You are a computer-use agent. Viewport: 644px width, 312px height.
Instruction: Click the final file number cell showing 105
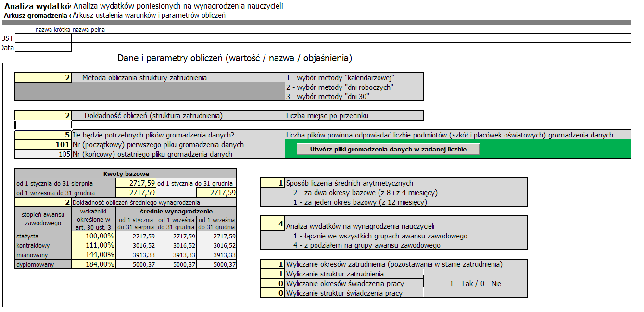[x=43, y=154]
